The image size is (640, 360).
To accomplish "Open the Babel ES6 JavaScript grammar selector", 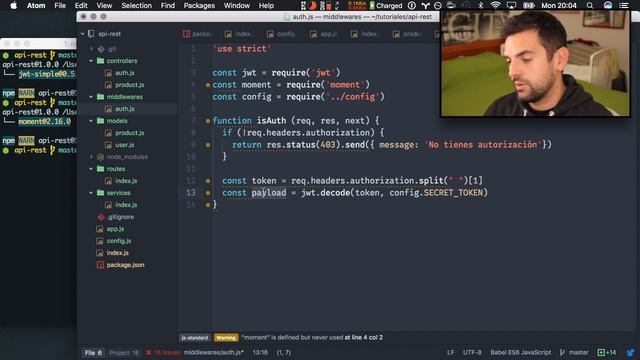I will [x=520, y=352].
